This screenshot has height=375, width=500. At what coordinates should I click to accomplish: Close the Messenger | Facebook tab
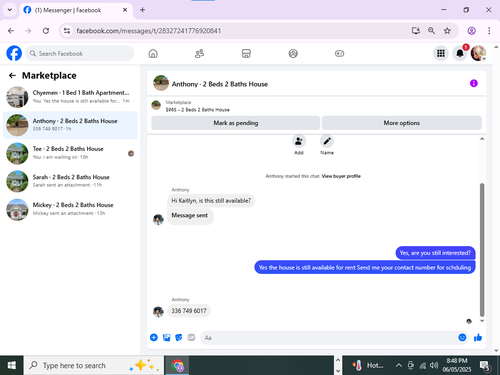[x=125, y=10]
